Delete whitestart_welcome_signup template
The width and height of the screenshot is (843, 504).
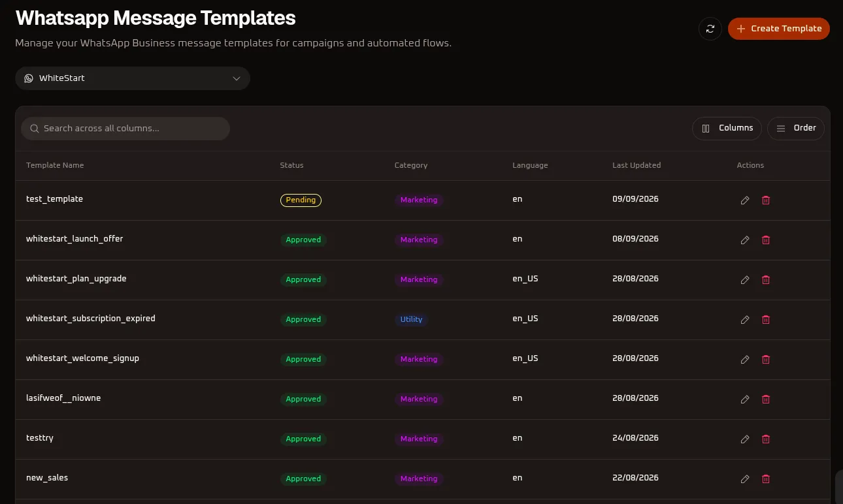pos(766,360)
